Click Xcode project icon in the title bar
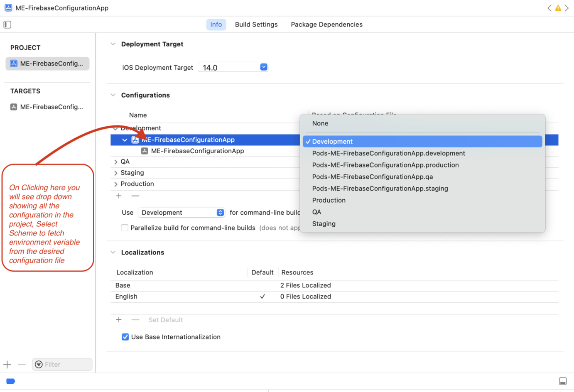This screenshot has height=392, width=574. (x=8, y=8)
